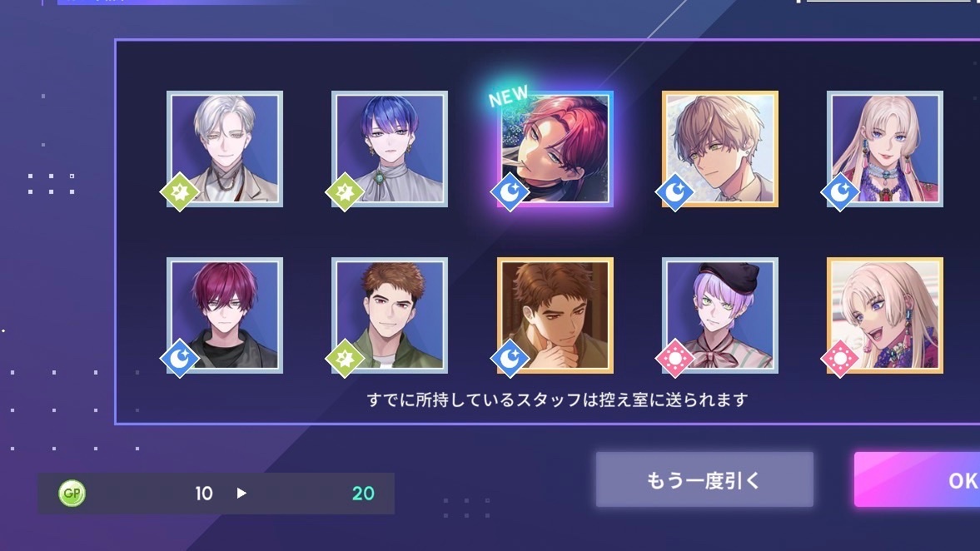Click the green star badge on the silver-haired card

point(179,191)
